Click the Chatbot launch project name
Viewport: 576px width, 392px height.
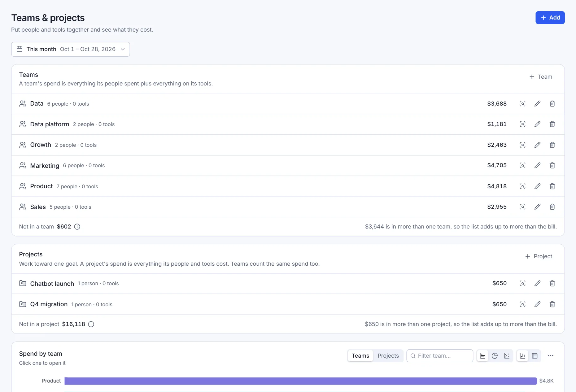click(x=52, y=284)
